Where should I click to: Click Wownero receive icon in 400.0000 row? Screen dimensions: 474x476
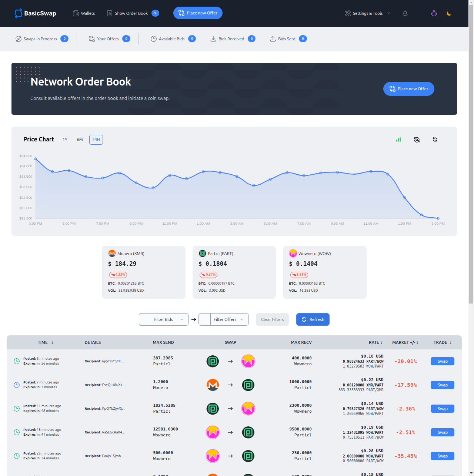click(x=248, y=361)
